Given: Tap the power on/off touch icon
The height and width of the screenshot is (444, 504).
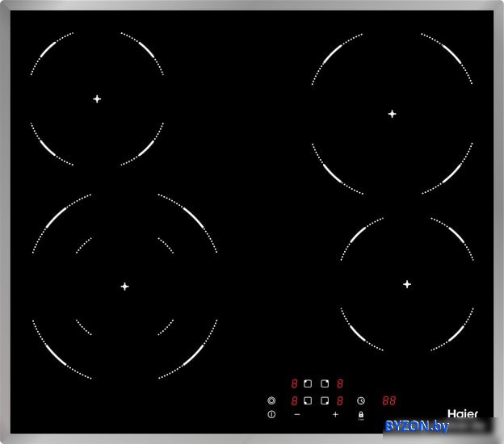Looking at the screenshot, I should pos(271,414).
